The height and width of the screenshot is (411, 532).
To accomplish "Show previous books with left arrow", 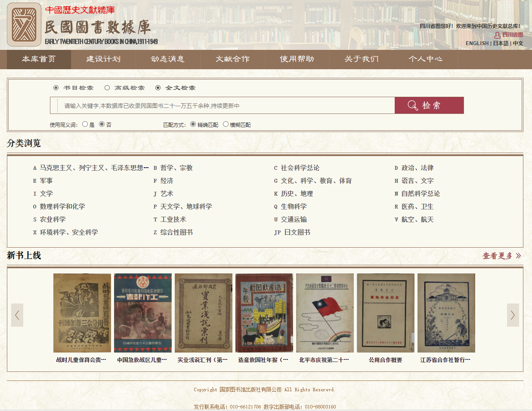I will tap(17, 315).
